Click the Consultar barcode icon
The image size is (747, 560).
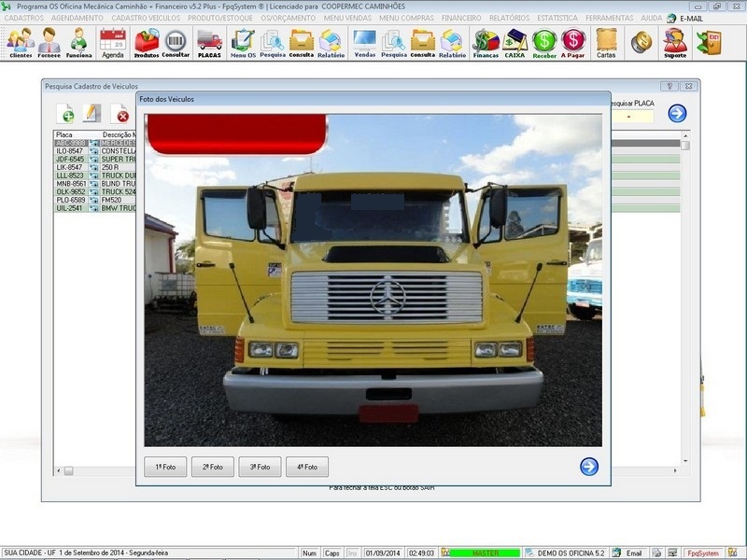coord(176,43)
